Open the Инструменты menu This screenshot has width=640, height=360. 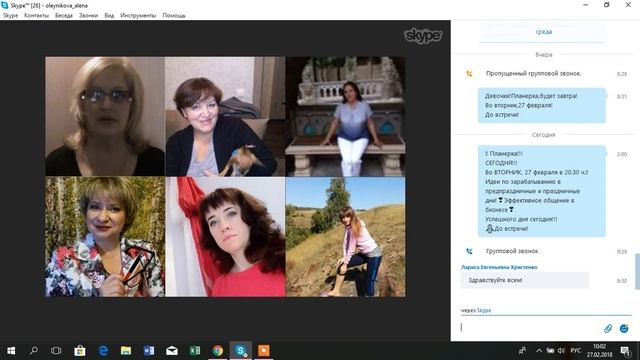[x=138, y=16]
